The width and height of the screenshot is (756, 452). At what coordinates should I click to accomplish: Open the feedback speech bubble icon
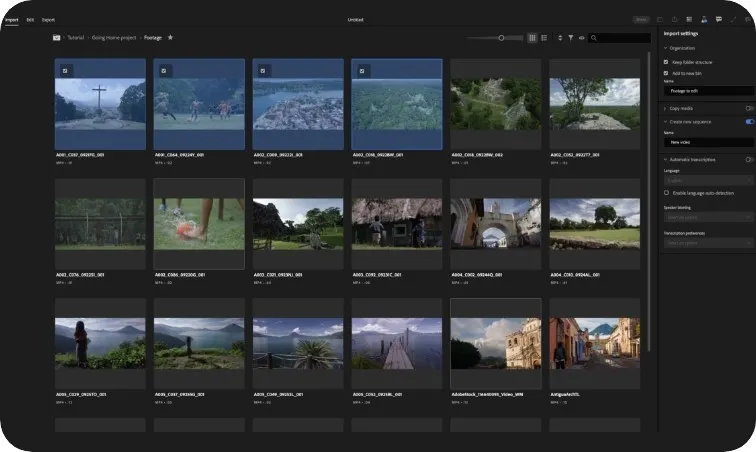coord(719,19)
